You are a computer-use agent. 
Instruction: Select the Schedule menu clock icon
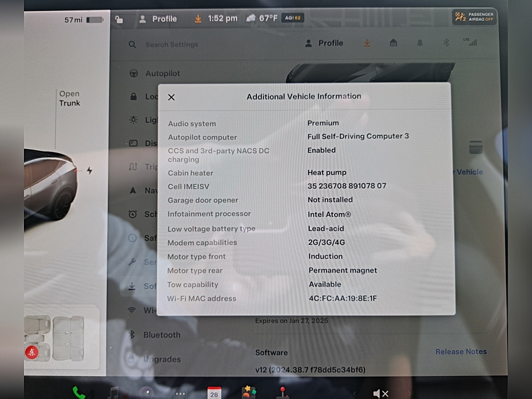[x=132, y=214]
